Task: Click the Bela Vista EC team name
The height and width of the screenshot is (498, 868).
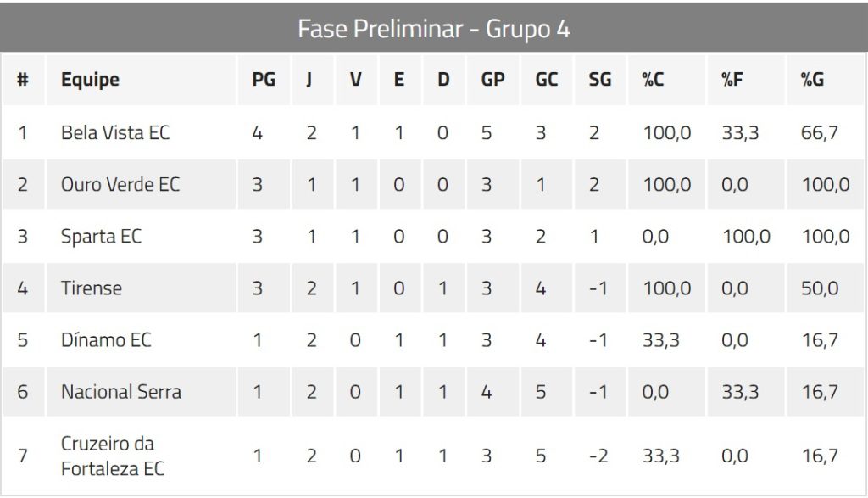Action: click(115, 133)
